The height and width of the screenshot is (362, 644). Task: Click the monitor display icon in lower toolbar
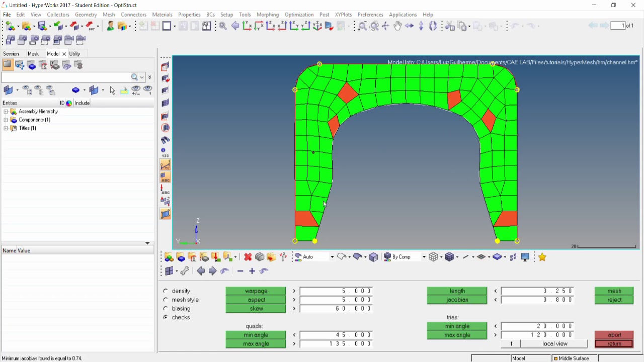coord(525,257)
